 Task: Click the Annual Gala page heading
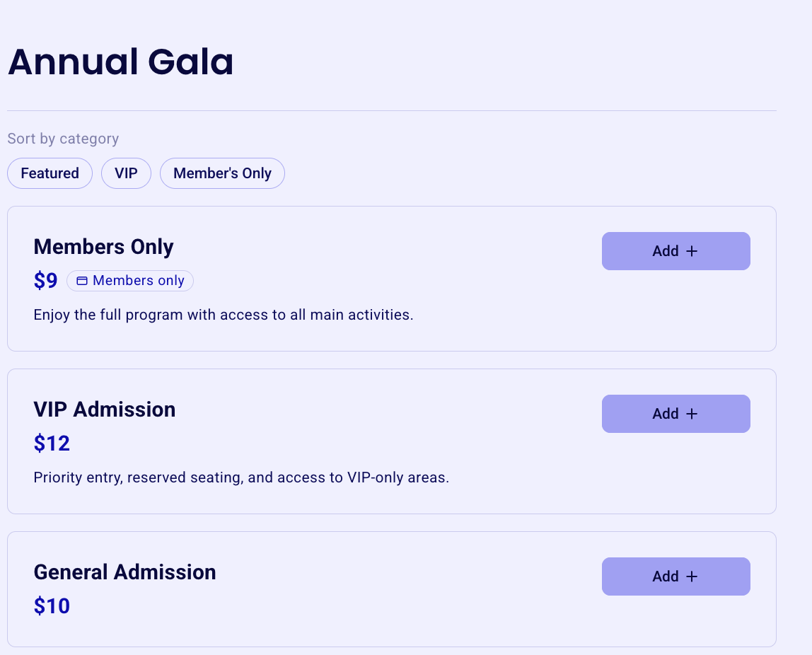121,62
